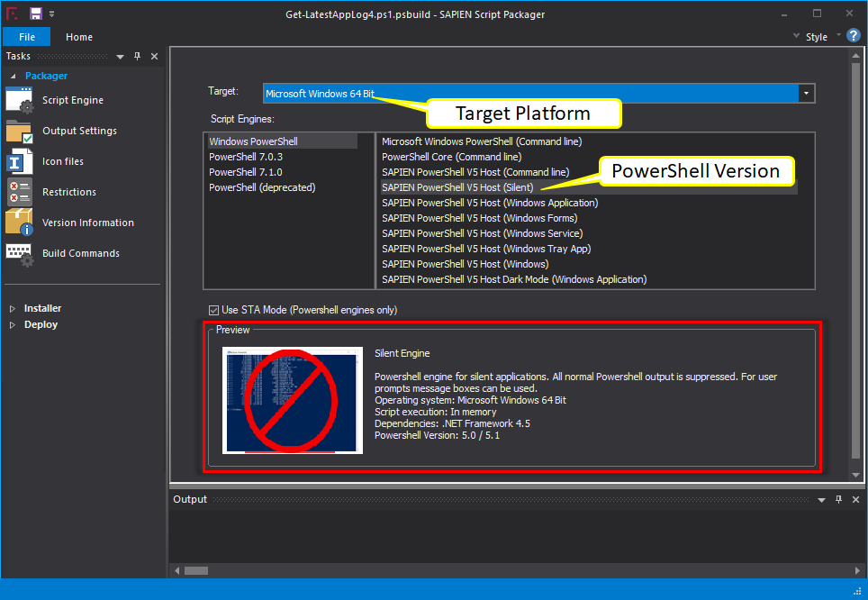Switch to the Home tab
Screen dimensions: 868x600
[x=79, y=37]
